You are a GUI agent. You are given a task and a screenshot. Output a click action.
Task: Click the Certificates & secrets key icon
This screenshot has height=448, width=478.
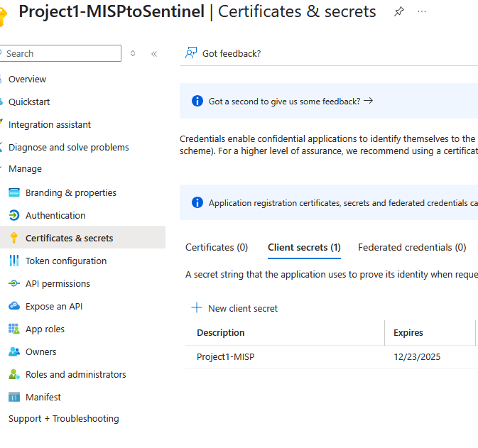tap(14, 238)
